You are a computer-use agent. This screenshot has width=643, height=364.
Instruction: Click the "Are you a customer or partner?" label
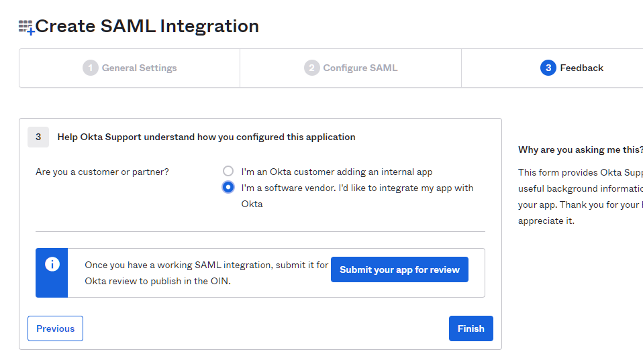click(x=102, y=172)
